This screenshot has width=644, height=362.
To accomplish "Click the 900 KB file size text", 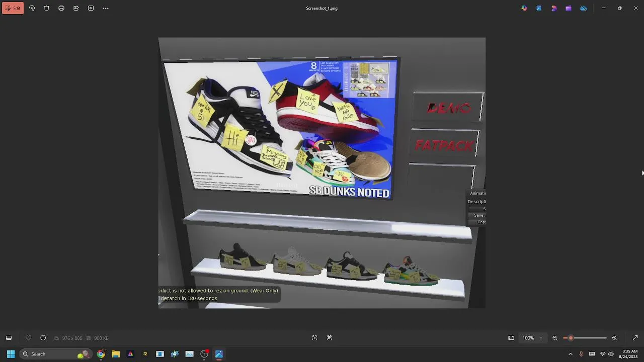I will (x=101, y=338).
